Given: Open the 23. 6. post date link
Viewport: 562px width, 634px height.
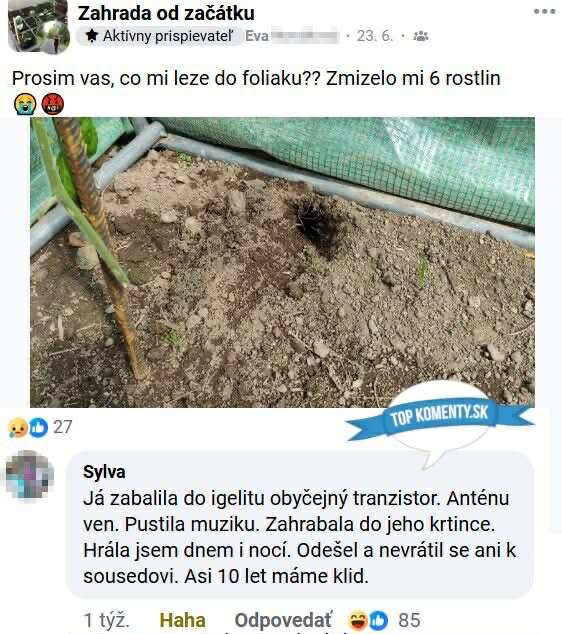Looking at the screenshot, I should [x=374, y=36].
